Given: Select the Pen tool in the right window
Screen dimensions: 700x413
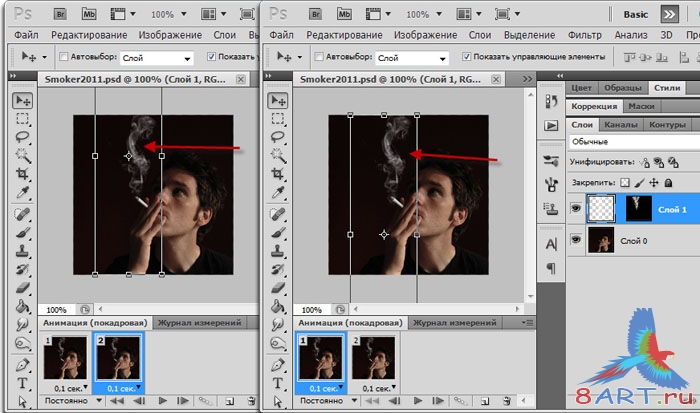Looking at the screenshot, I should 277,365.
